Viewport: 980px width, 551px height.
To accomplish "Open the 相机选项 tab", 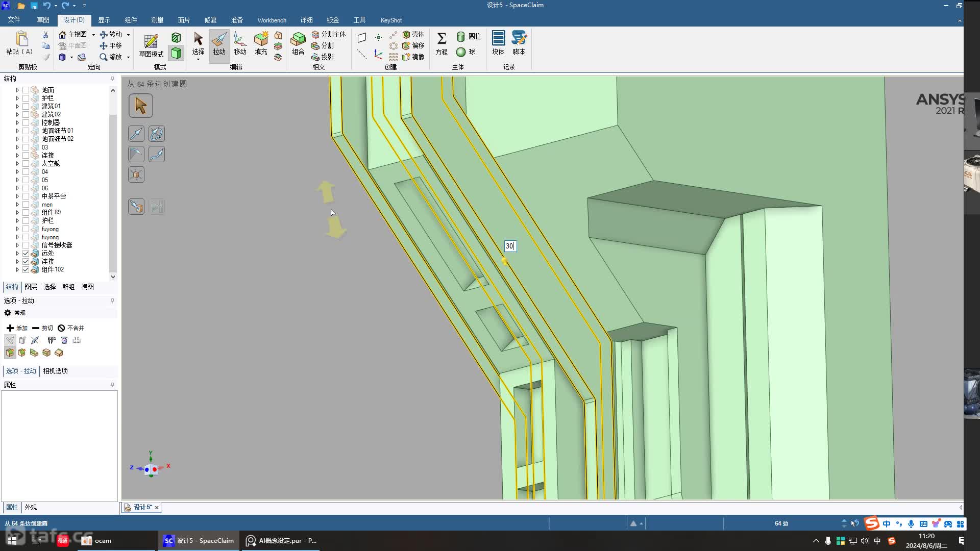I will [55, 371].
